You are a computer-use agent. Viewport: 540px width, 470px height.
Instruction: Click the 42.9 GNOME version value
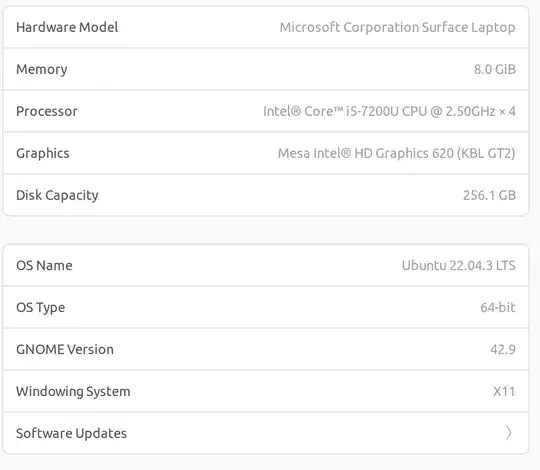503,349
